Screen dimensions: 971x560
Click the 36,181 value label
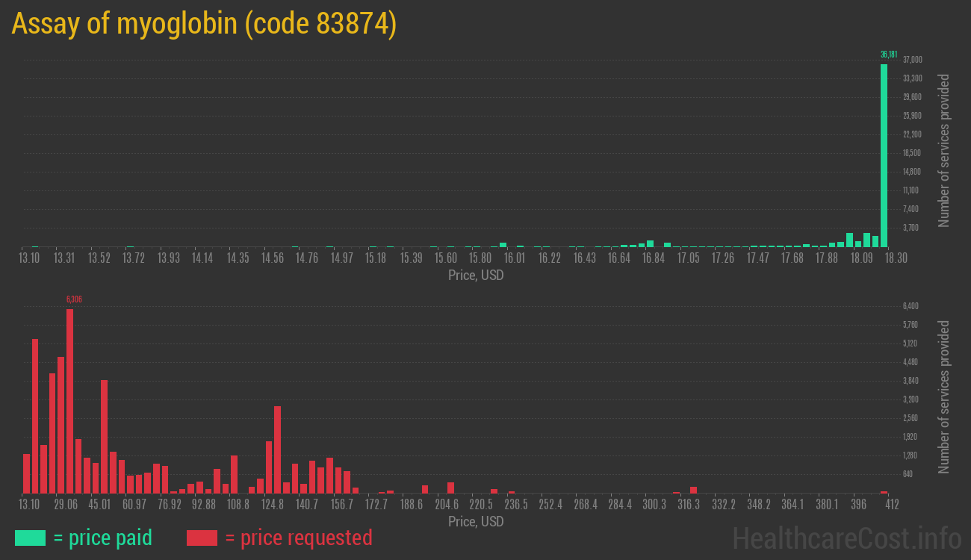pos(888,55)
